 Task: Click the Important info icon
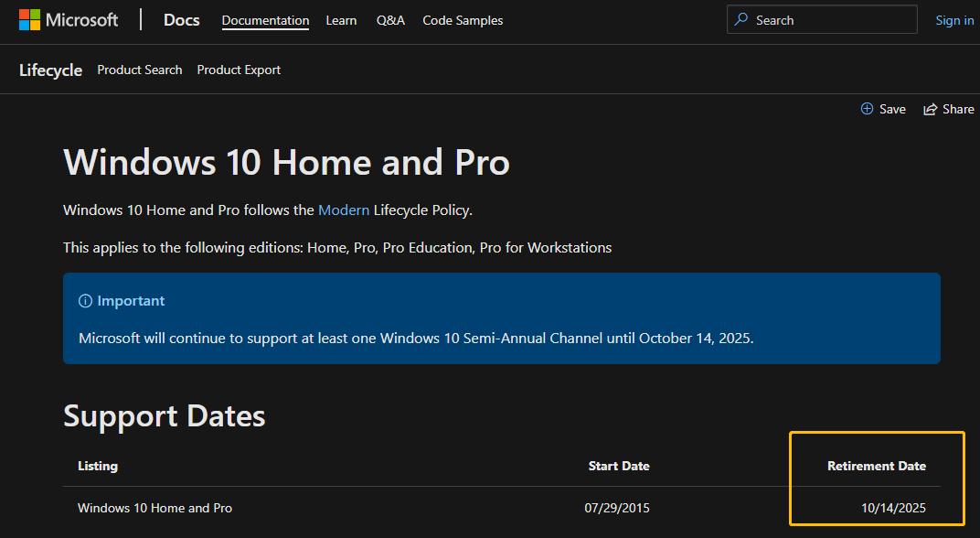85,301
